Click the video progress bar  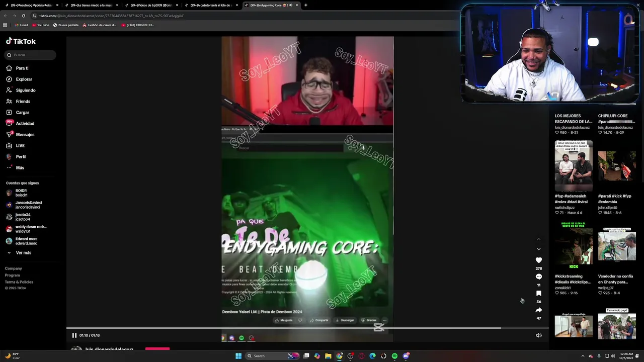pyautogui.click(x=307, y=328)
